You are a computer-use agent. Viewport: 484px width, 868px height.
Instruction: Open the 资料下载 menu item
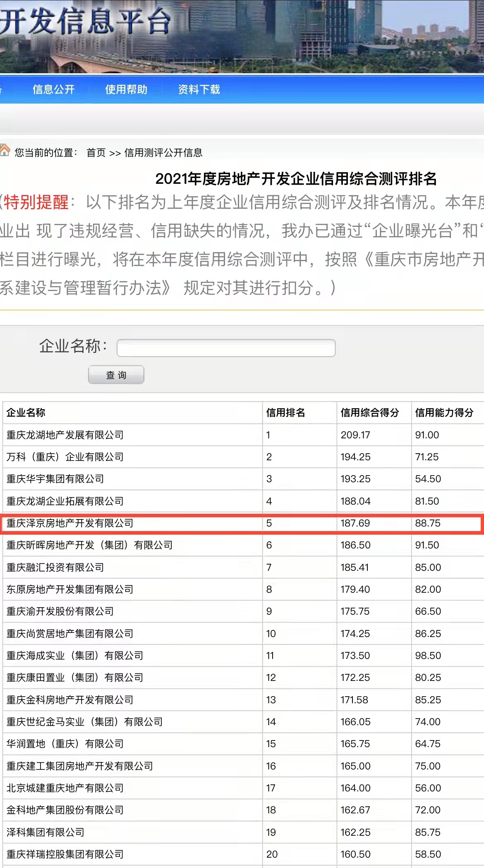pyautogui.click(x=199, y=89)
